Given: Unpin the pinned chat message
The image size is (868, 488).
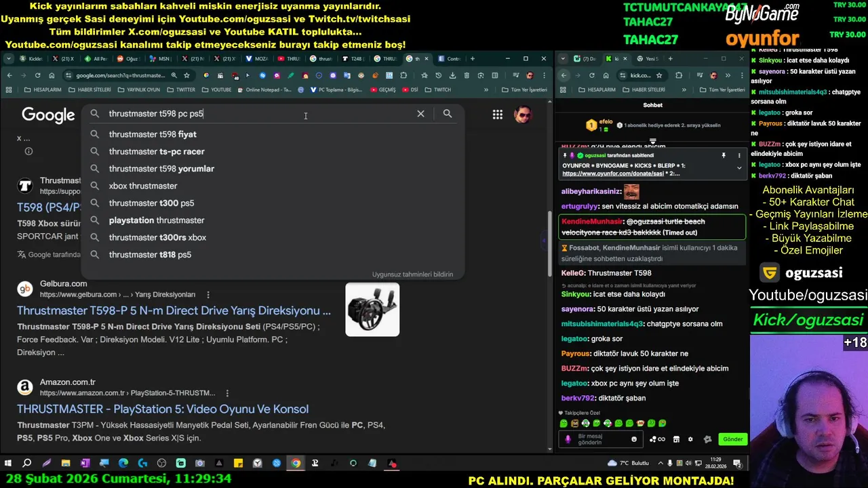Looking at the screenshot, I should point(724,156).
